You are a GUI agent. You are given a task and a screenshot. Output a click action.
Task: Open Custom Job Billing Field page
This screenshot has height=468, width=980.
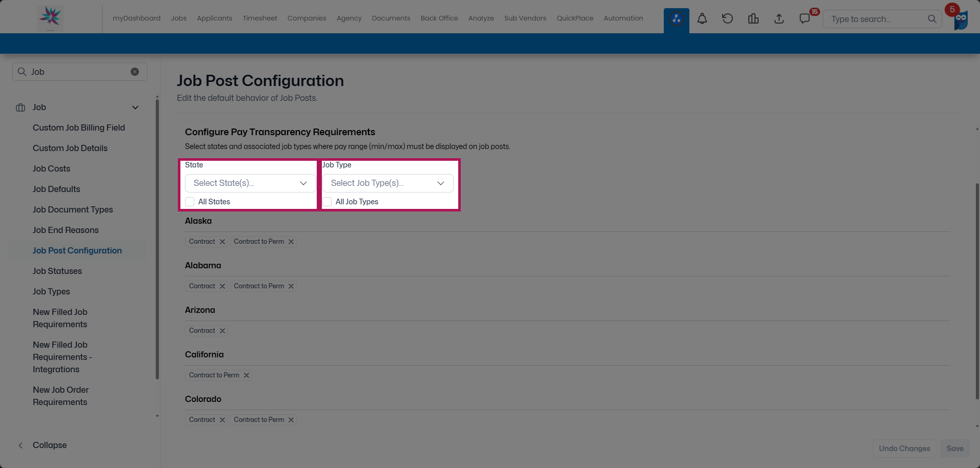(79, 127)
